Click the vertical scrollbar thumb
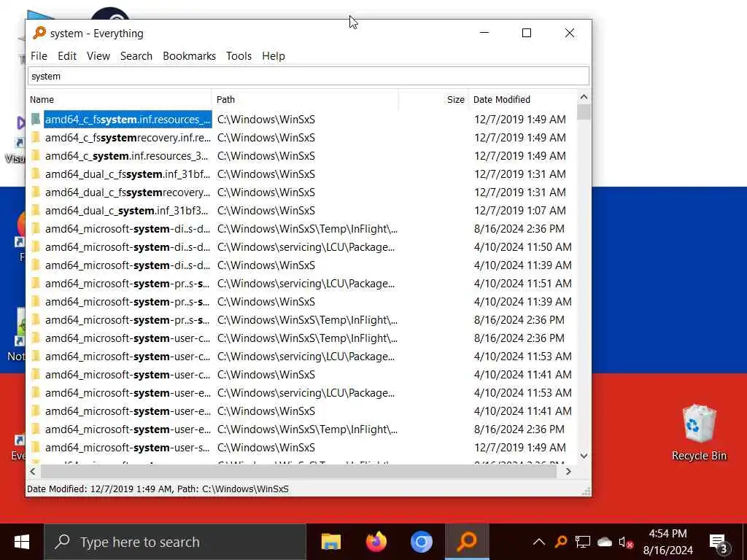The height and width of the screenshot is (560, 747). (584, 112)
